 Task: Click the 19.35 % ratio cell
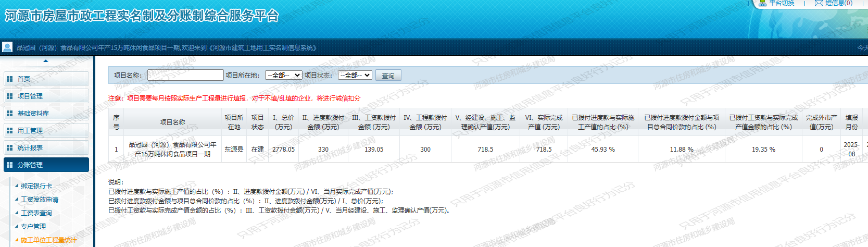763,149
